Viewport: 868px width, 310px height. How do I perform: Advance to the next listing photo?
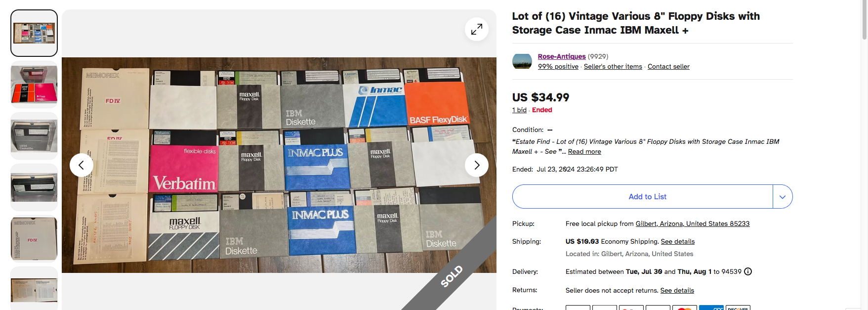(476, 165)
